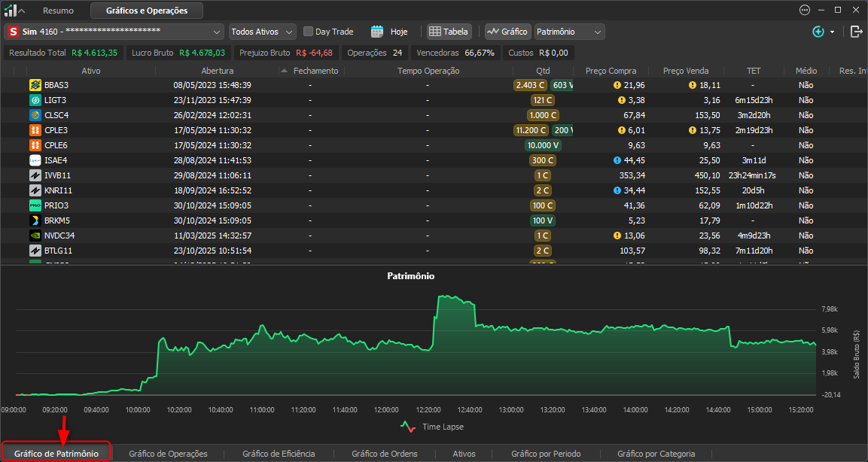868x462 pixels.
Task: Toggle the Gráfico view button
Action: click(507, 32)
